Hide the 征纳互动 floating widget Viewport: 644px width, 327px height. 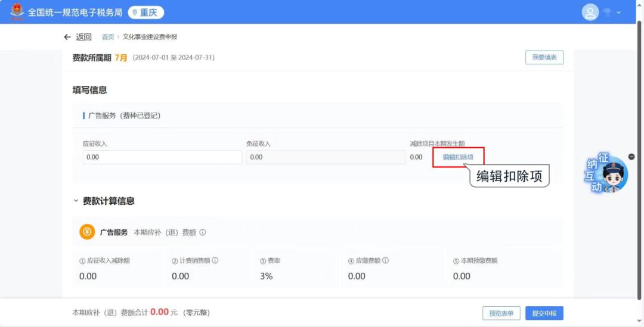click(x=631, y=157)
